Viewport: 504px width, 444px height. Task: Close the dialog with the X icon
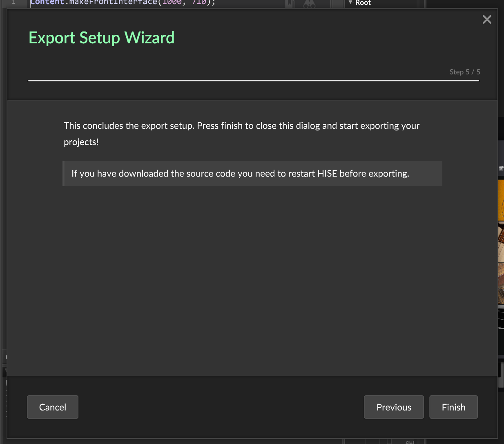pyautogui.click(x=487, y=20)
